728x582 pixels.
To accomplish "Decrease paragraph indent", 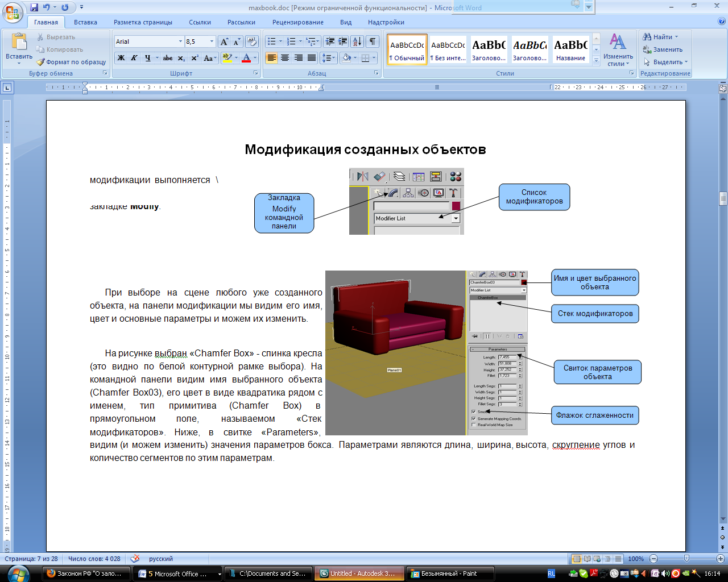I will tap(330, 41).
